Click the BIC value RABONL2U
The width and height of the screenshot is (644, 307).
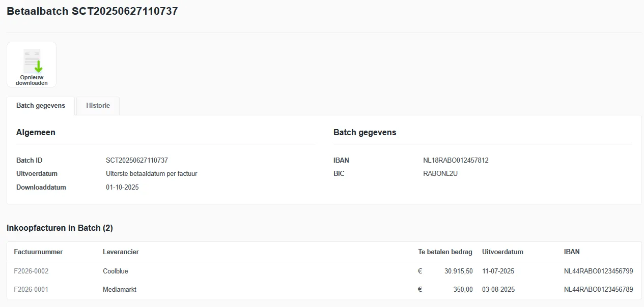pos(440,174)
